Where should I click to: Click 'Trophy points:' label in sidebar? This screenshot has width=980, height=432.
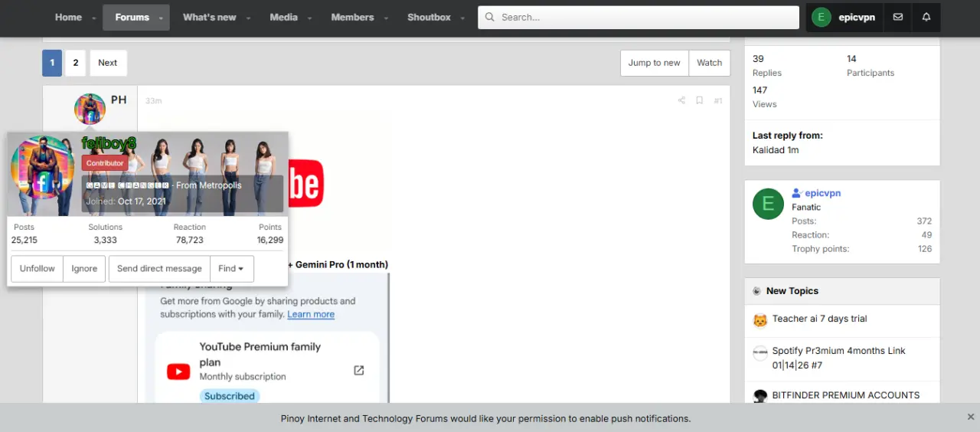click(820, 249)
